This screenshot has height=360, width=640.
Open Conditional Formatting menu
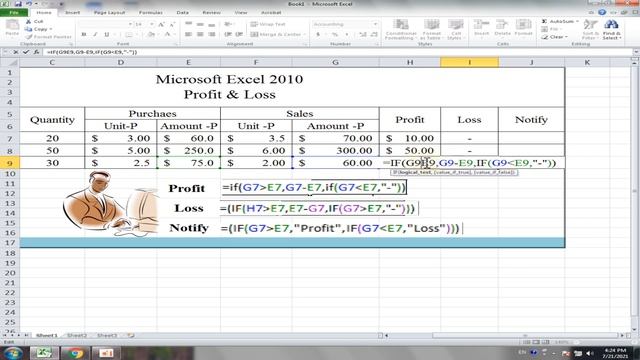pos(400,29)
